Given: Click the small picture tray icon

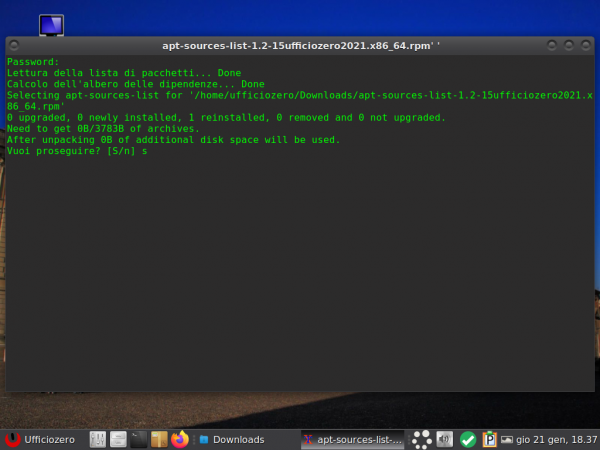Looking at the screenshot, I should click(x=507, y=440).
